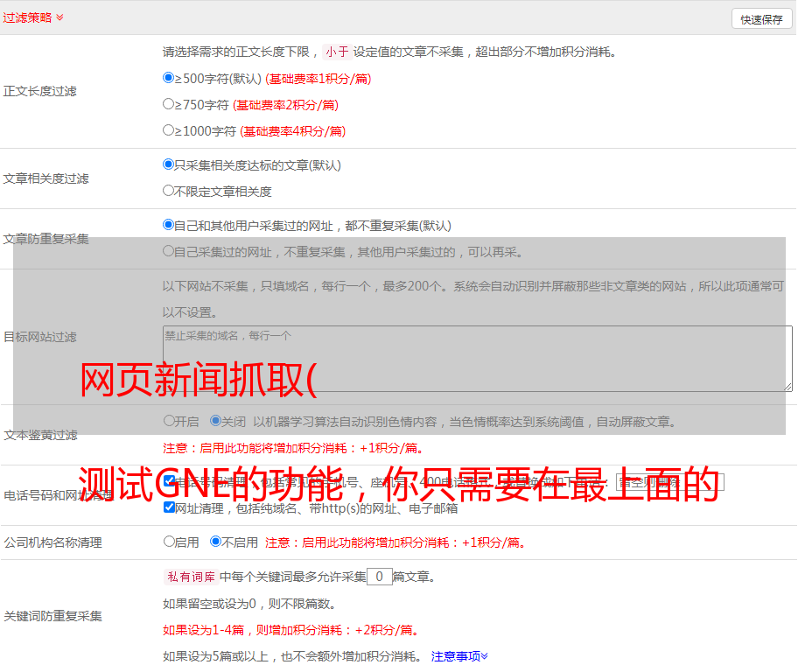Click the 私有词库 tag
This screenshot has height=672, width=798.
coord(192,577)
